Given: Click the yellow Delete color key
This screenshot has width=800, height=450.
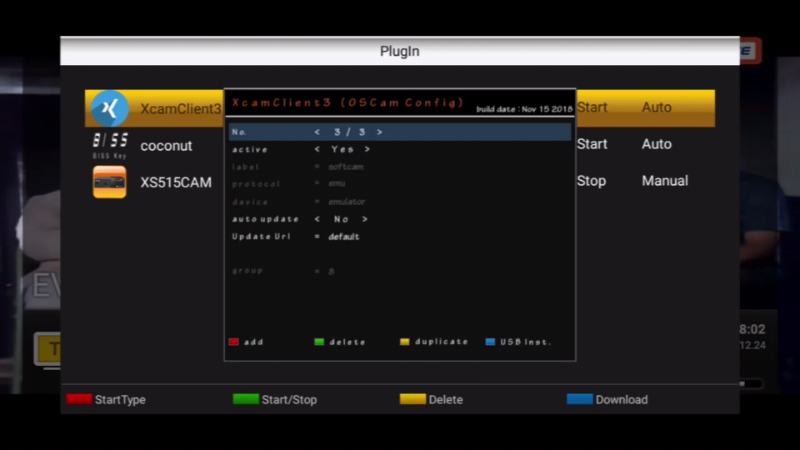Looking at the screenshot, I should click(413, 399).
